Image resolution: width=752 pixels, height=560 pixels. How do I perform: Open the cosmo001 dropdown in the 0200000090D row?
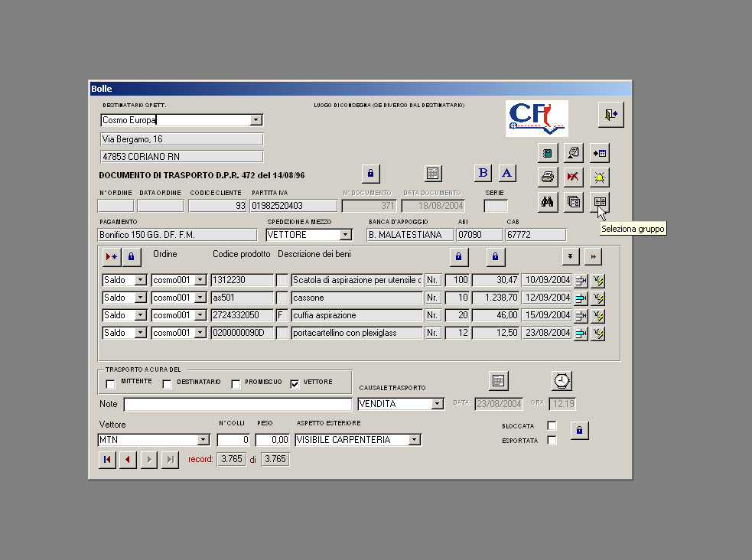[200, 333]
